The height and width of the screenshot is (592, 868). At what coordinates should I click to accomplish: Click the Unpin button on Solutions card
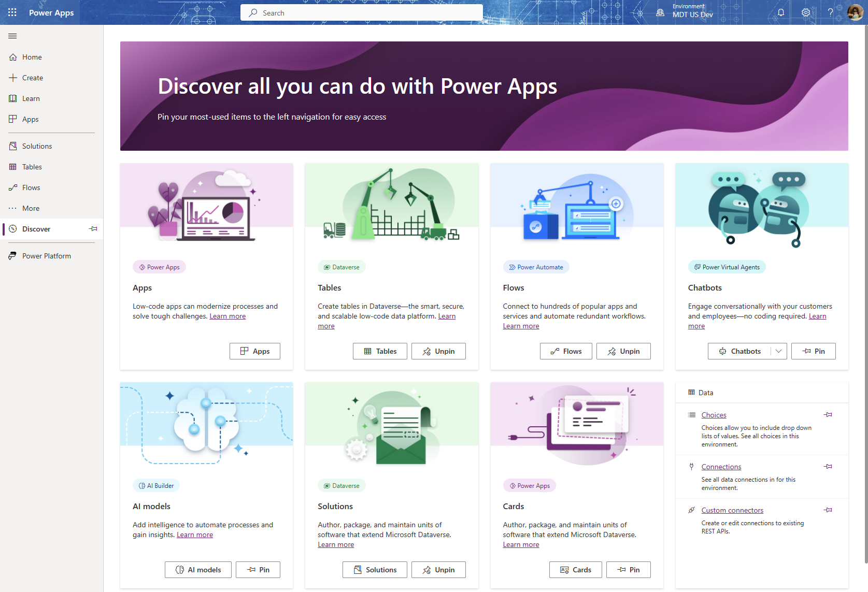click(438, 570)
